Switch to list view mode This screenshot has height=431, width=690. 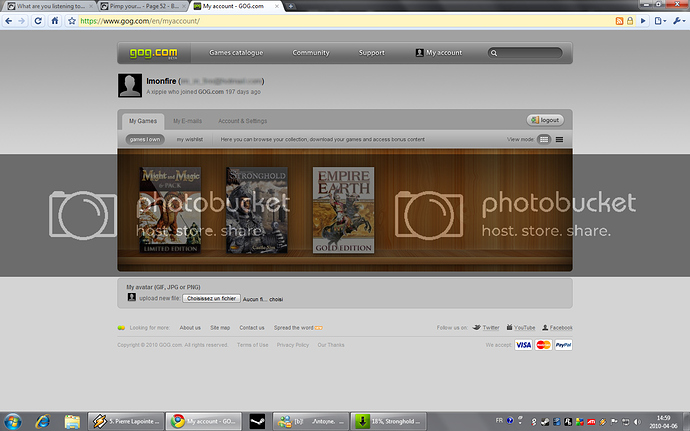tap(559, 140)
